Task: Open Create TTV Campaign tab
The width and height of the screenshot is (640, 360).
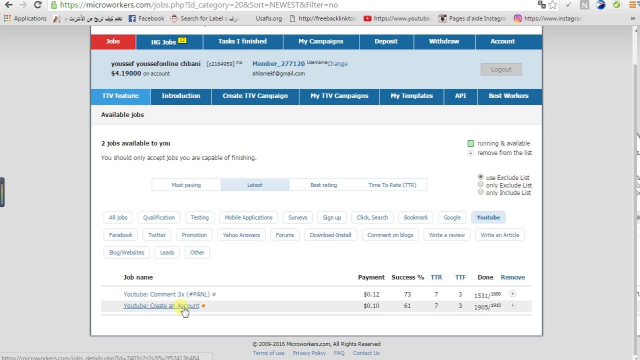Action: tap(255, 96)
